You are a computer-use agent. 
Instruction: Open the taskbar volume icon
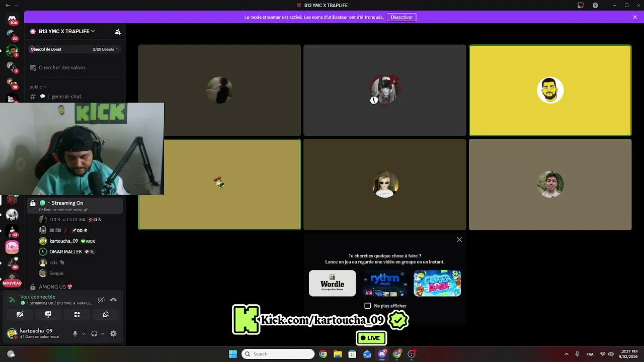pyautogui.click(x=611, y=354)
